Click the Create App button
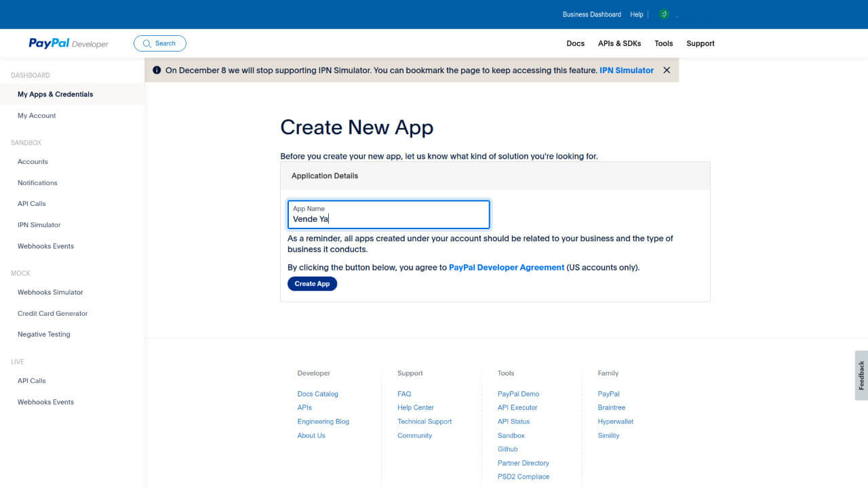Screen dimensions: 868x488 tap(312, 284)
